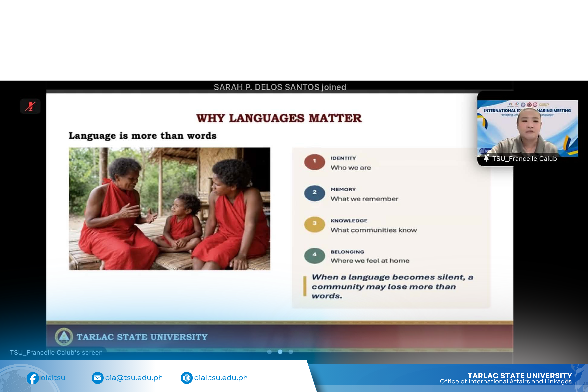Select the red number 1 circle
The image size is (588, 392).
tap(315, 162)
